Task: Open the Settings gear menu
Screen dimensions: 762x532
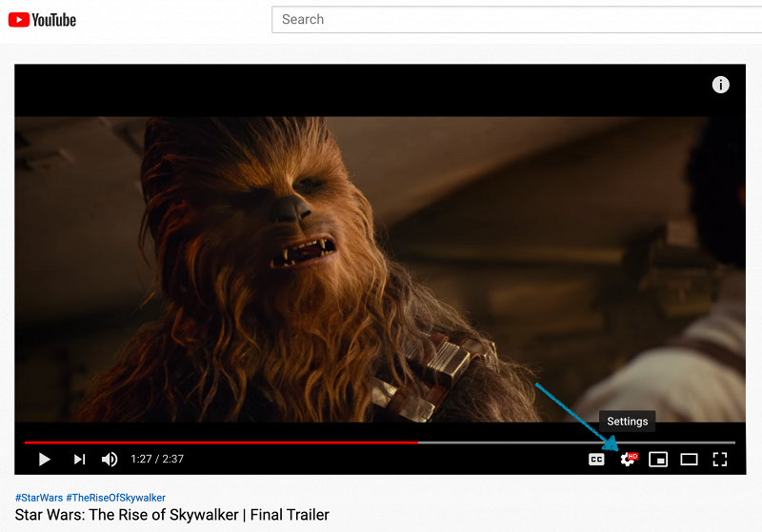Action: coord(628,459)
